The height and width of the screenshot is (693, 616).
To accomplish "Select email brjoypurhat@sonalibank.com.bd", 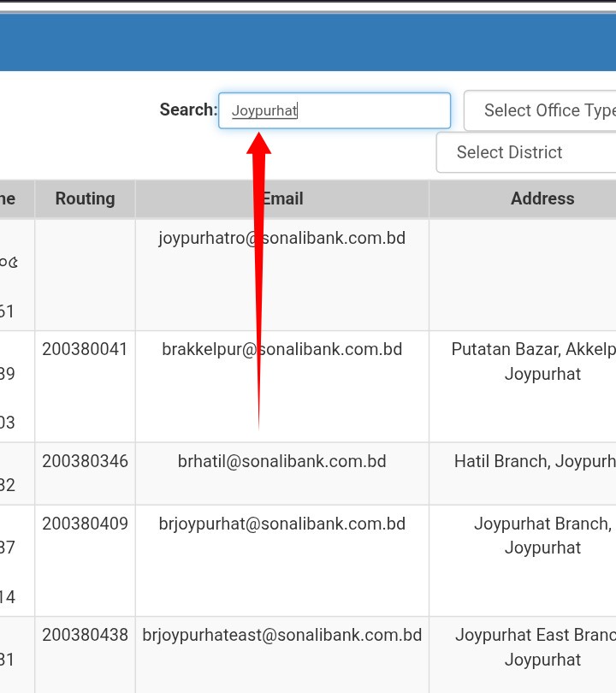I will pos(282,524).
